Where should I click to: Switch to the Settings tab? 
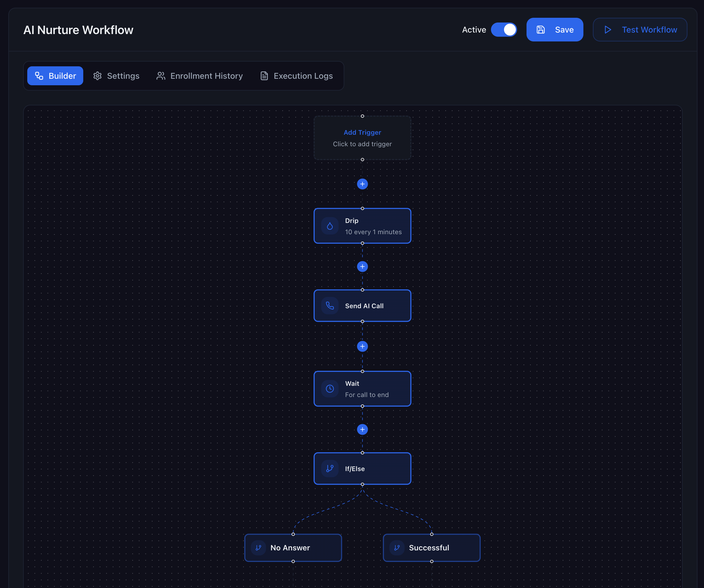click(x=116, y=76)
